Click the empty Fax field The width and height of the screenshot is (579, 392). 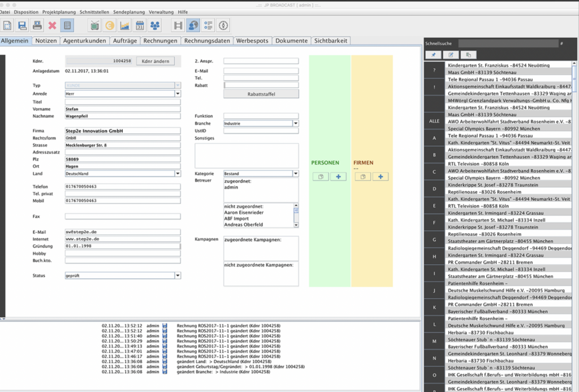[123, 217]
